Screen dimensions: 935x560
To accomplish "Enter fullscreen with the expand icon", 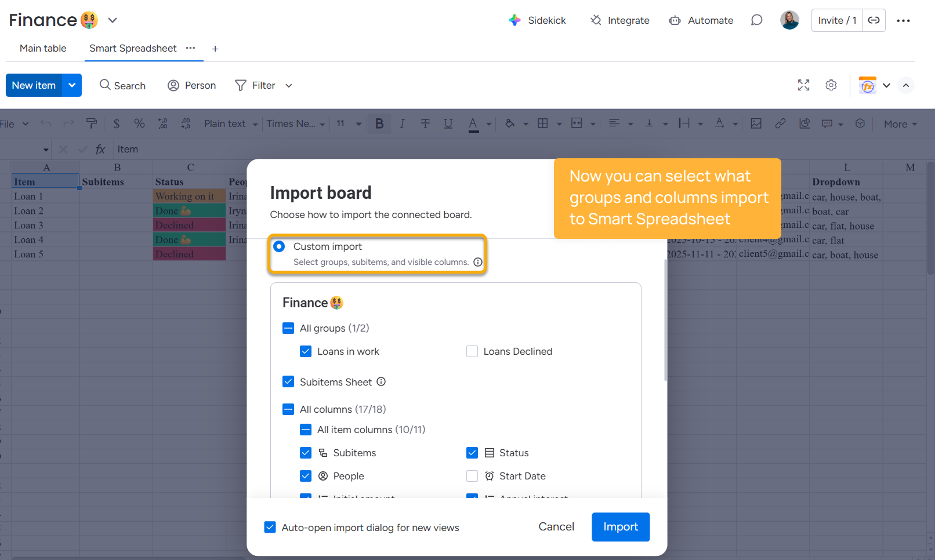I will [803, 85].
